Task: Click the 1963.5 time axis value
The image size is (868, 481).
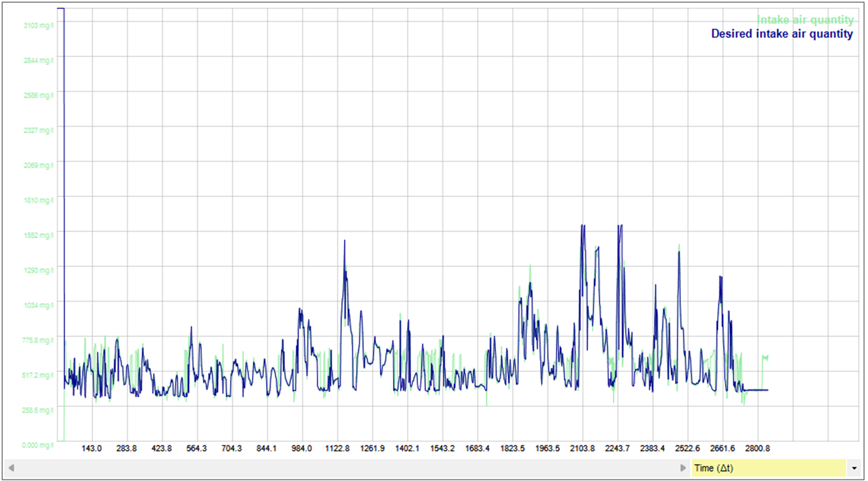Action: 547,449
